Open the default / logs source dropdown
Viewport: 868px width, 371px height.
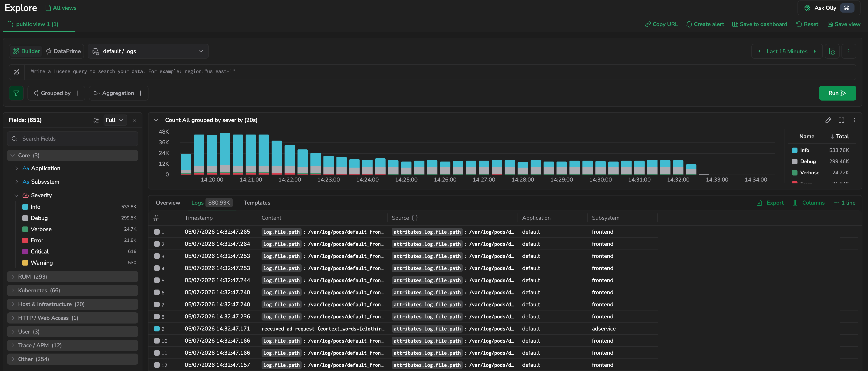click(x=148, y=51)
